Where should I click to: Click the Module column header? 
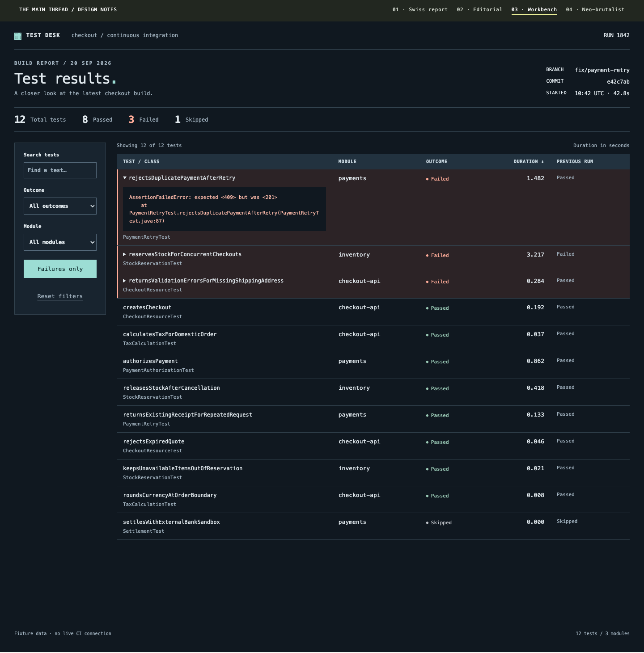point(347,162)
